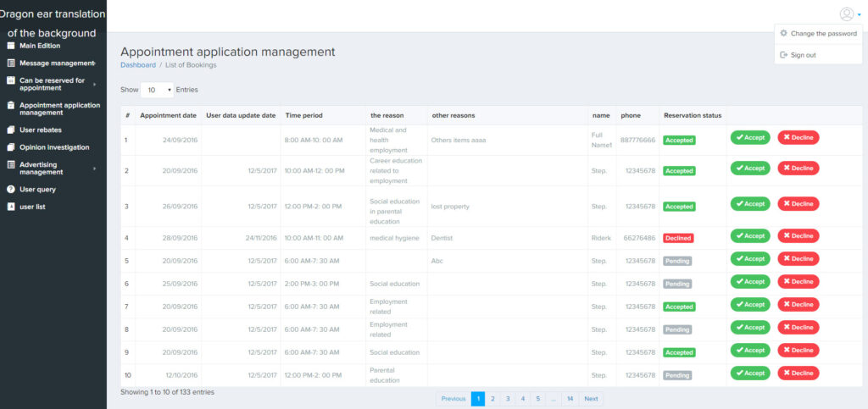
Task: Accept booking row 9
Action: click(x=750, y=351)
